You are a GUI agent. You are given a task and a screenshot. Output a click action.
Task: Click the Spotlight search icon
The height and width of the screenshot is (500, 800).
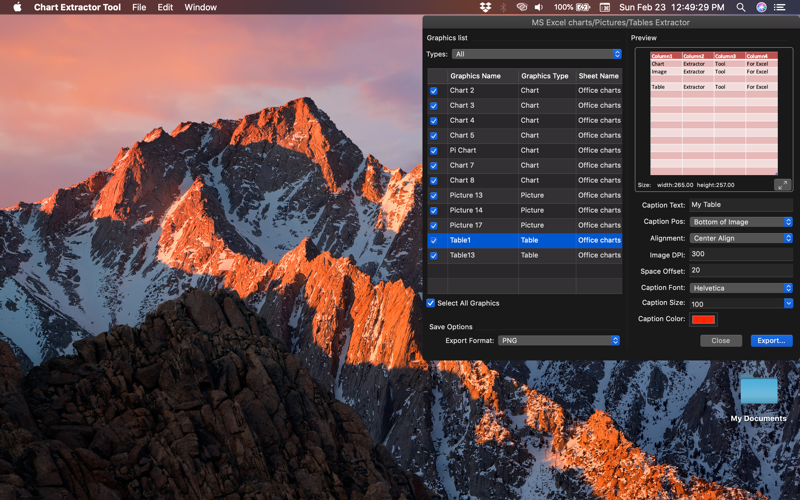pyautogui.click(x=741, y=7)
